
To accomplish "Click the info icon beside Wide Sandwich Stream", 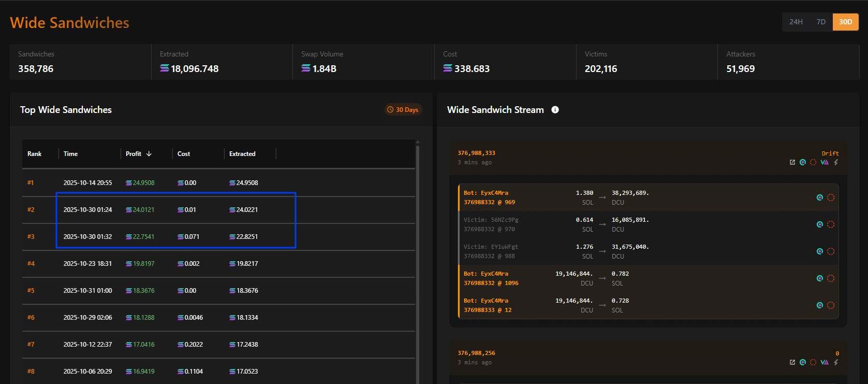I will click(555, 110).
